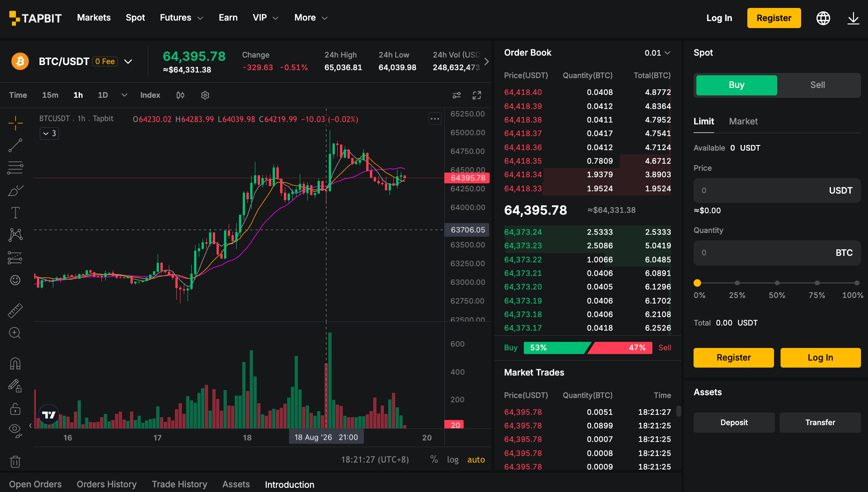Open the prediction and measurement tools
Screen dimensions: 868x492
pos(15,258)
